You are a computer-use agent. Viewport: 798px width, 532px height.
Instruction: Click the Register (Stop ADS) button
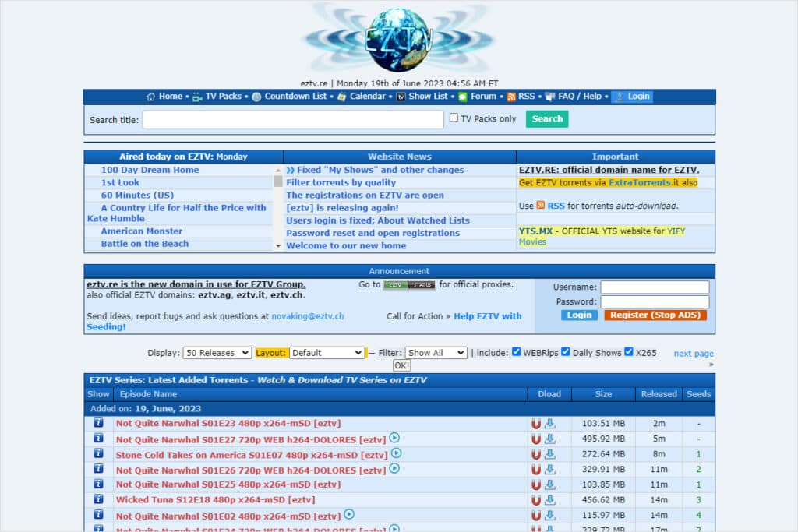(x=655, y=315)
